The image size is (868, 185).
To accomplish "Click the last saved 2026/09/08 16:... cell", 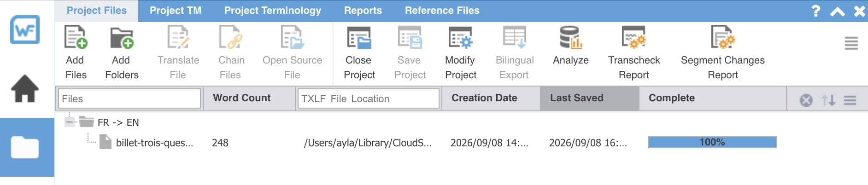I will (x=588, y=143).
